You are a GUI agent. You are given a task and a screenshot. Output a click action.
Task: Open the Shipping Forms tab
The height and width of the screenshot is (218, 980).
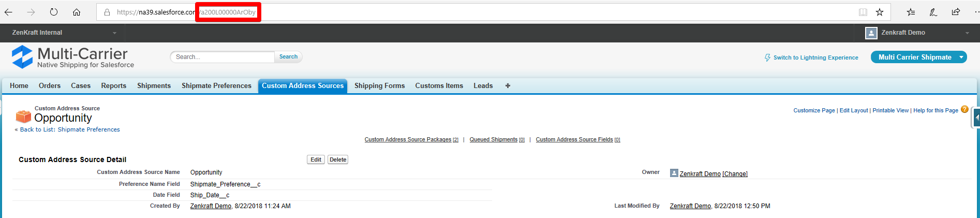point(380,85)
